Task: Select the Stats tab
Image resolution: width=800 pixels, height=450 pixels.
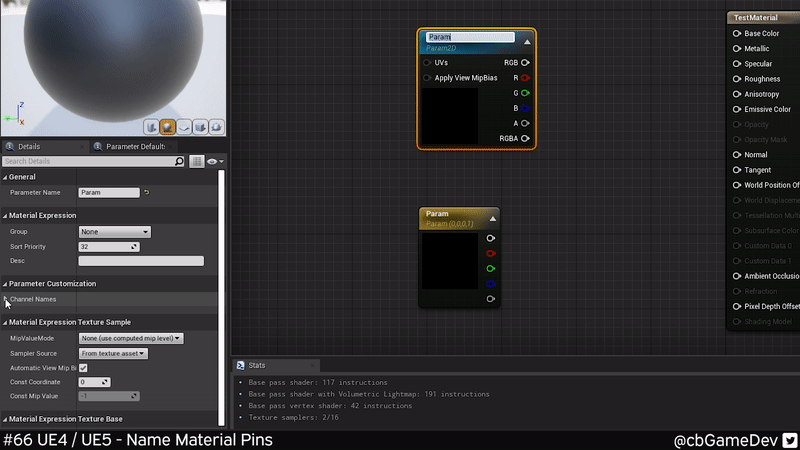Action: 256,366
